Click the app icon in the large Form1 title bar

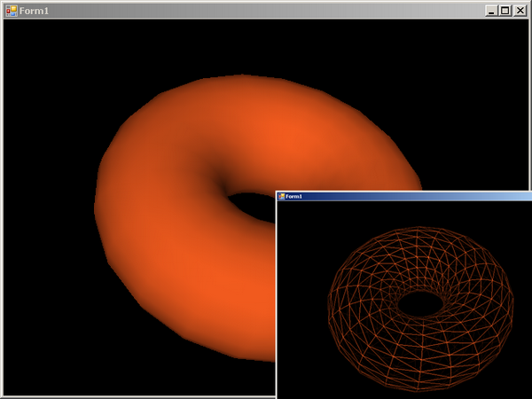(12, 11)
